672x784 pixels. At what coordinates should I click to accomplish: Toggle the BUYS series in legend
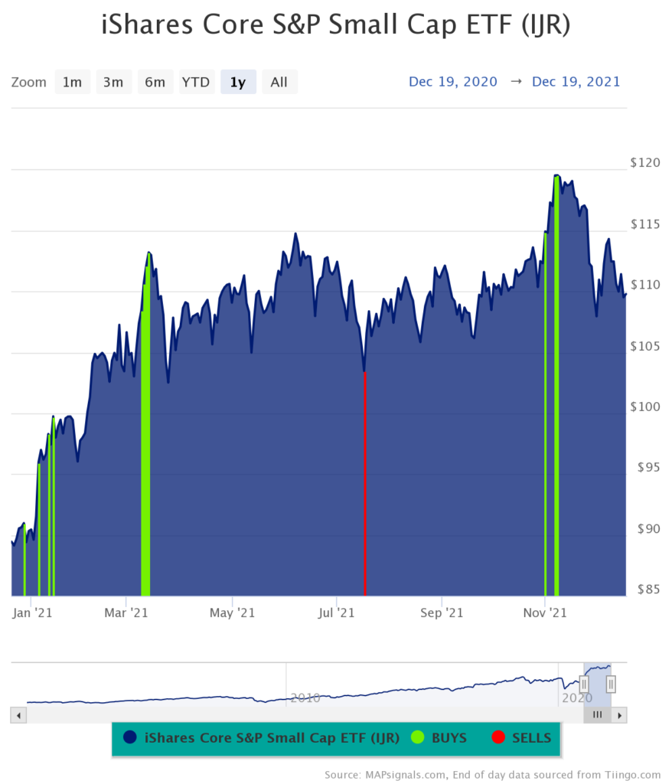(449, 737)
